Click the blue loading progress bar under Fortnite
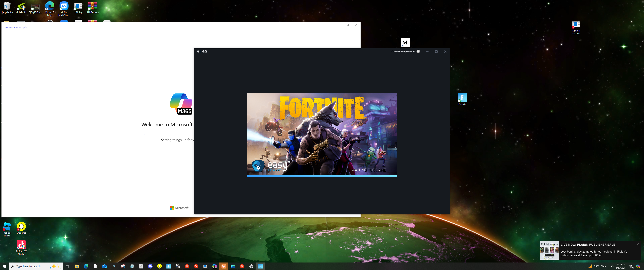The height and width of the screenshot is (270, 644). (x=322, y=176)
